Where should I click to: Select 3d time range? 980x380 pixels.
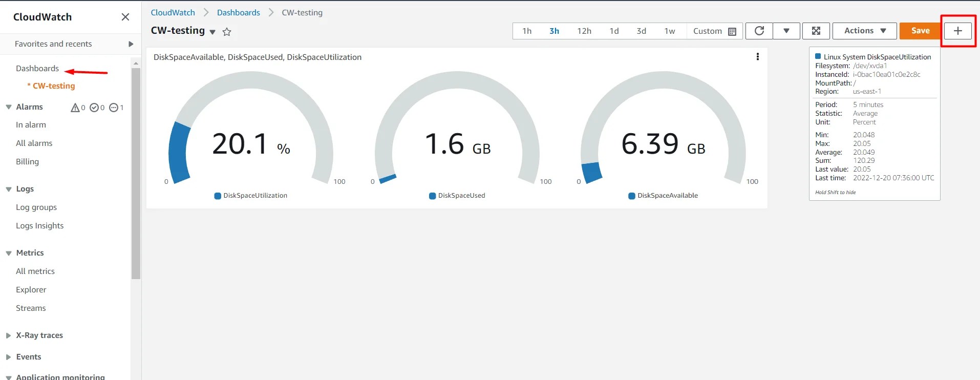click(x=641, y=31)
